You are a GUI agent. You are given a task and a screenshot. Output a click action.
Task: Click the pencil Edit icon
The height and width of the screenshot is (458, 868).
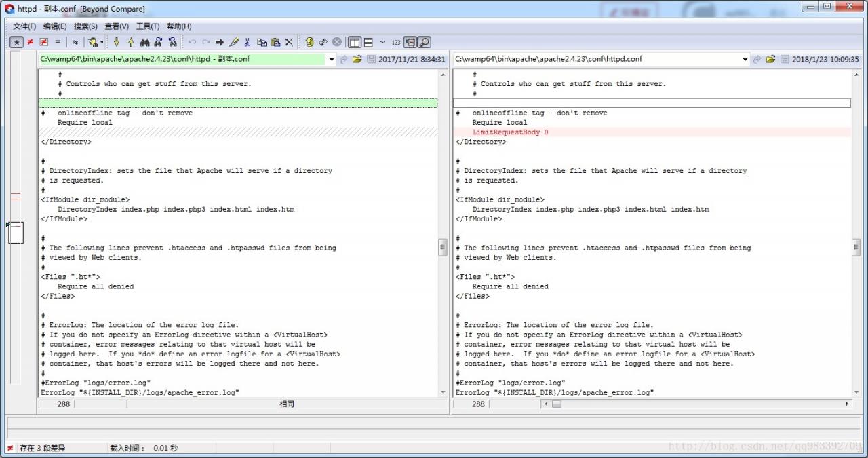tap(234, 42)
